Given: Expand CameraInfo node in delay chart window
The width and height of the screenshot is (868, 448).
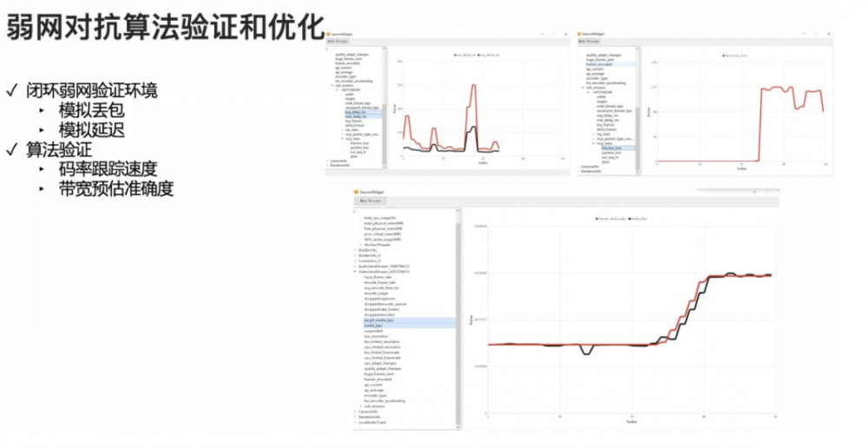Looking at the screenshot, I should (327, 161).
